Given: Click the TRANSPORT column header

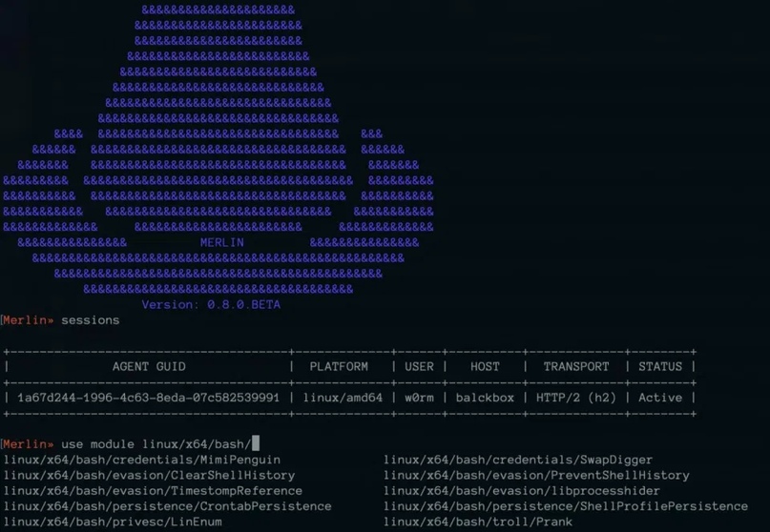Looking at the screenshot, I should [x=576, y=367].
